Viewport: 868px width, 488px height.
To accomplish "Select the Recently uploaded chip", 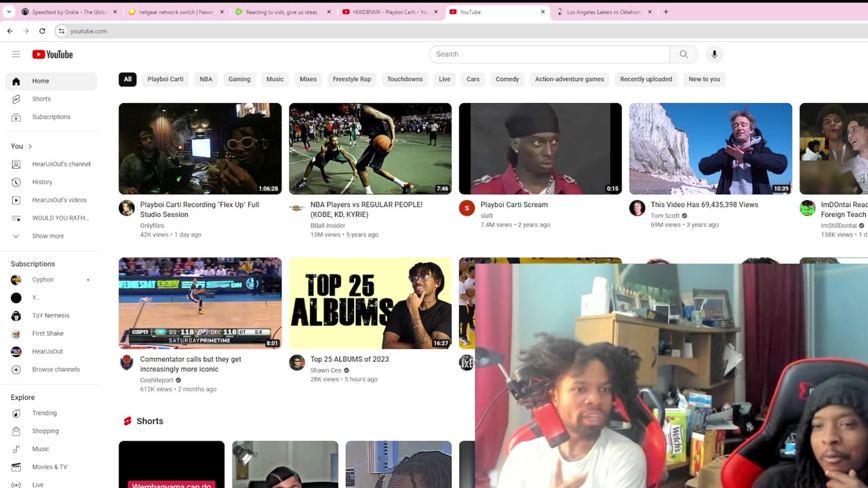I will click(646, 79).
